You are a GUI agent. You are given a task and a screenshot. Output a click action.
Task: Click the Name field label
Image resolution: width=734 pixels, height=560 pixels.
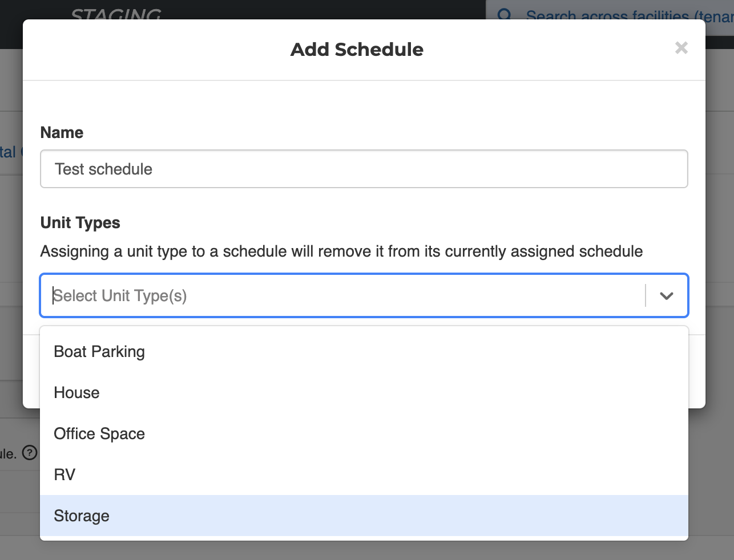tap(62, 132)
